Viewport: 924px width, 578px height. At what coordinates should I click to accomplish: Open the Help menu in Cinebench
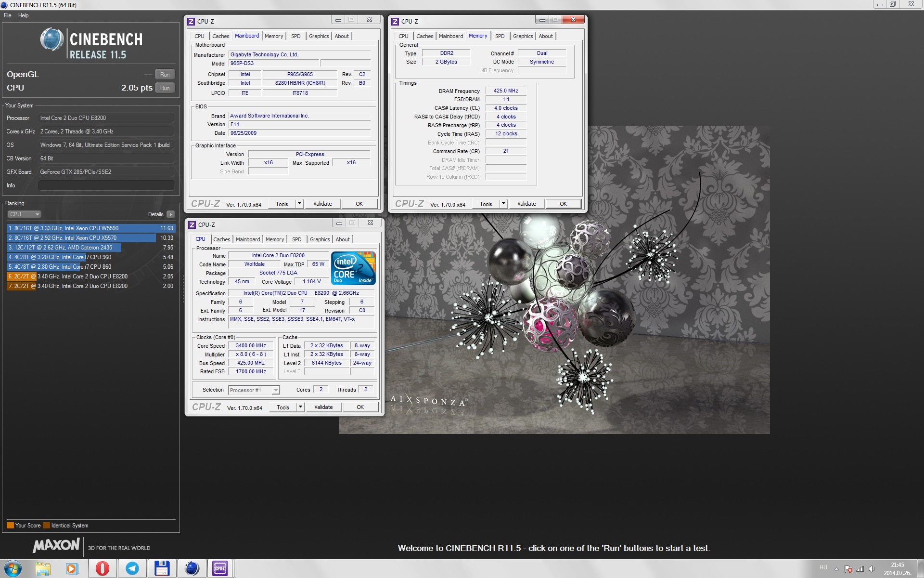coord(23,15)
